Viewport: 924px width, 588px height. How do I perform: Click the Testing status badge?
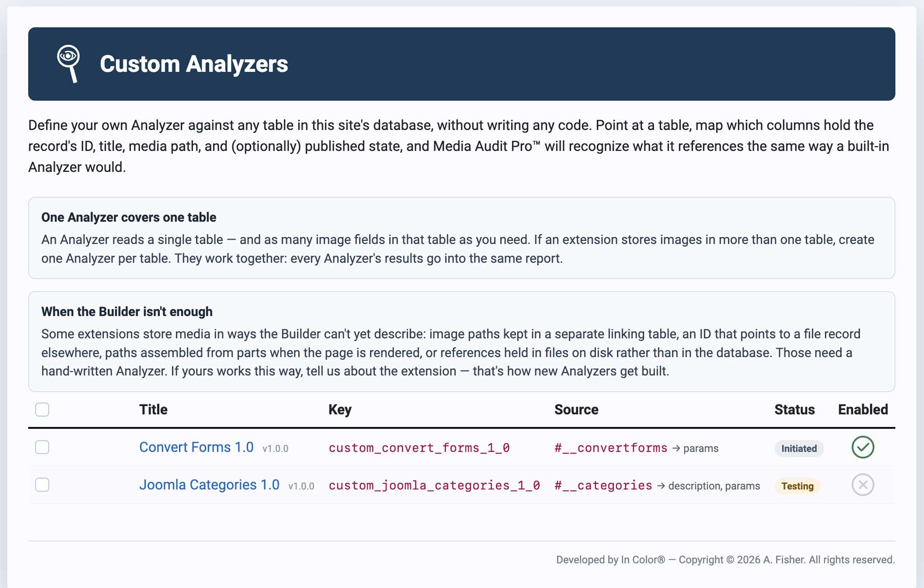797,486
